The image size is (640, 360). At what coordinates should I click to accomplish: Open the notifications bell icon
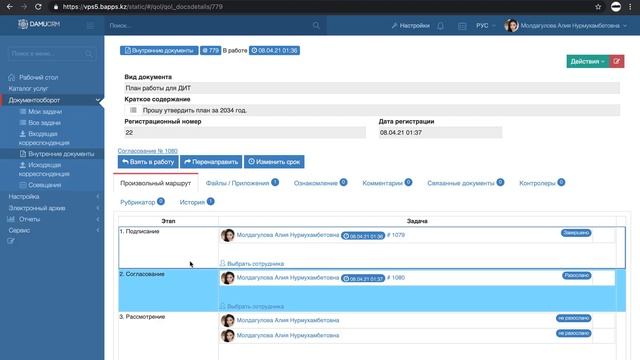point(440,26)
